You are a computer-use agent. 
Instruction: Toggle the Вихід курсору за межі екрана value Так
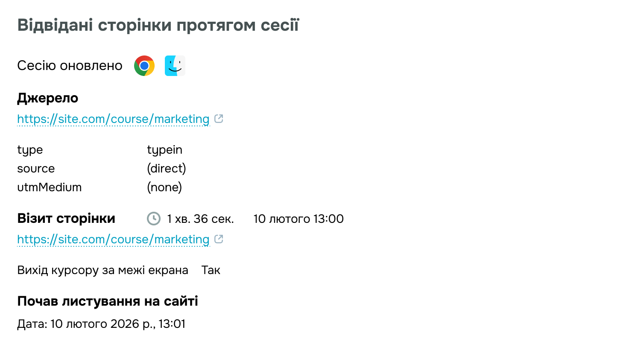[211, 270]
